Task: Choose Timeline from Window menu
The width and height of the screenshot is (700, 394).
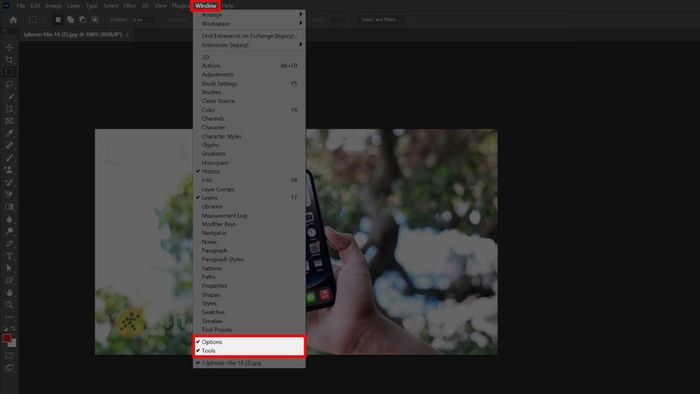Action: (249, 321)
